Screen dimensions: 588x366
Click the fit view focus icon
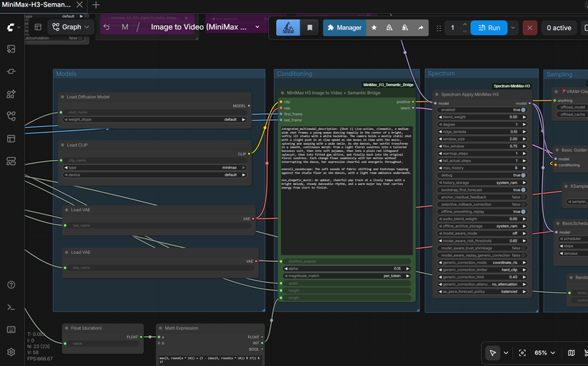click(522, 353)
